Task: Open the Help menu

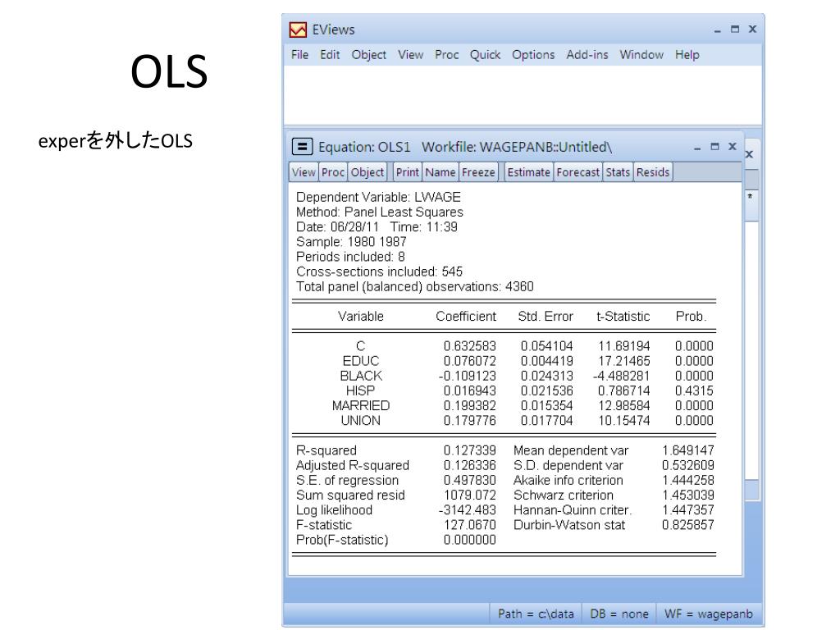Action: 687,55
